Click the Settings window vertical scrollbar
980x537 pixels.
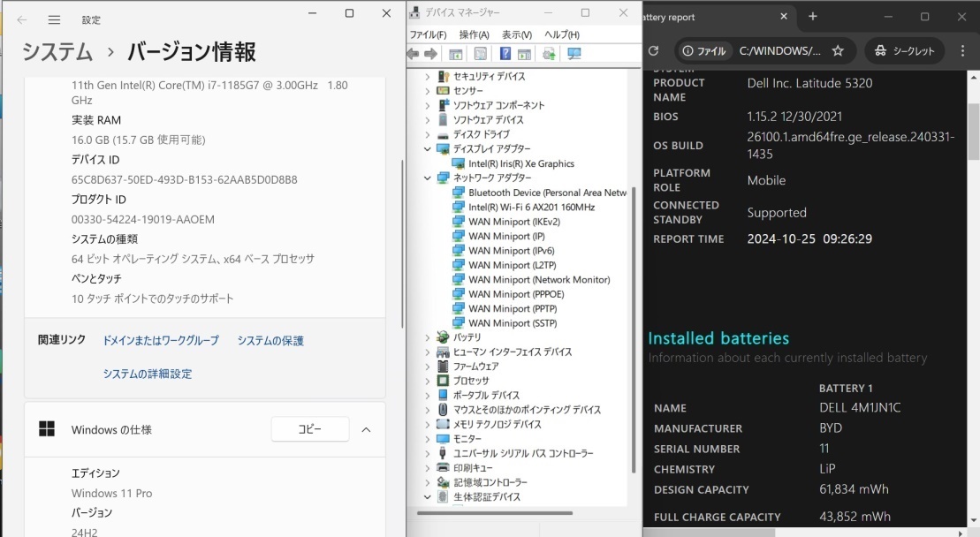coord(402,244)
